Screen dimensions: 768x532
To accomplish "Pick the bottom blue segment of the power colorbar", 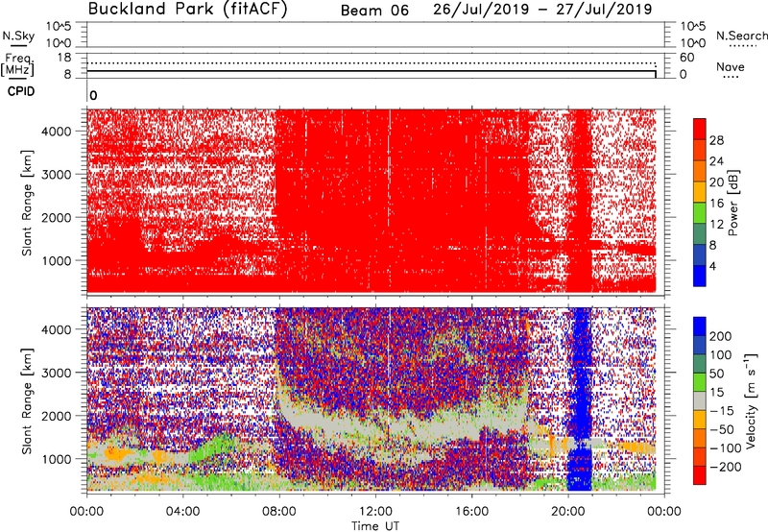I will tap(700, 276).
